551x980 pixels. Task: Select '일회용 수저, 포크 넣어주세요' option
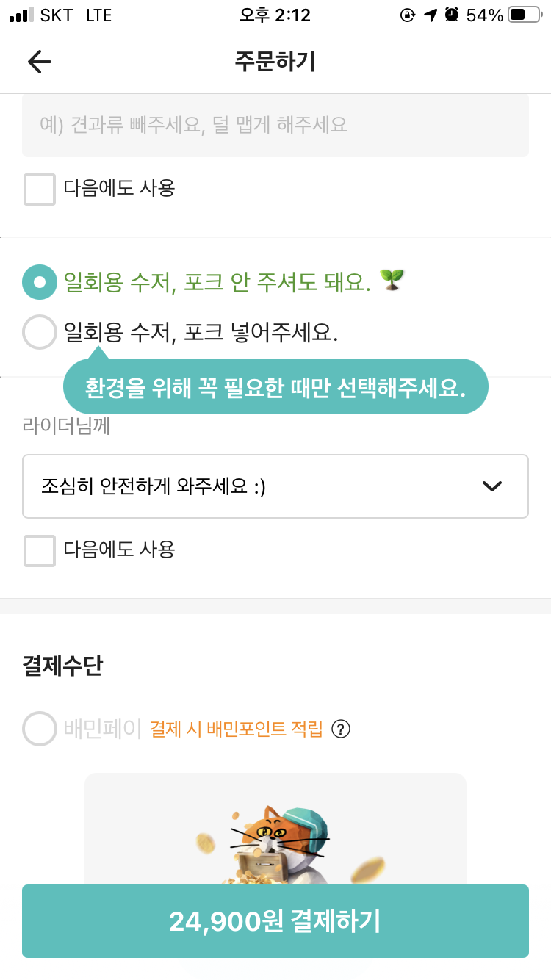click(40, 333)
